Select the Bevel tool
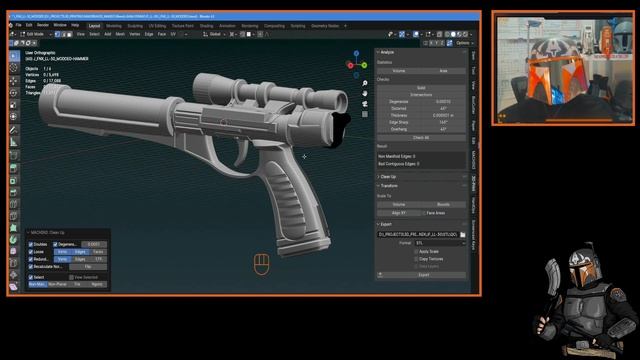 click(x=14, y=192)
